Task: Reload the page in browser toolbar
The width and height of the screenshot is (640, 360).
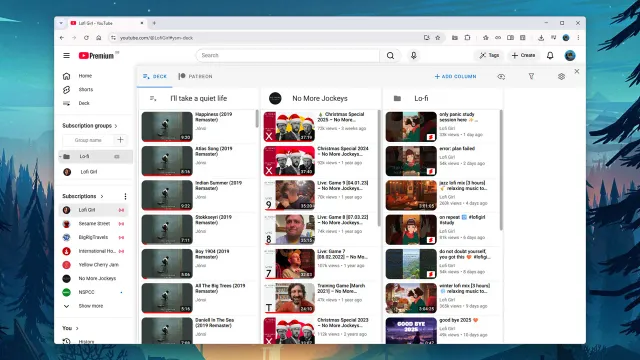Action: 86,38
